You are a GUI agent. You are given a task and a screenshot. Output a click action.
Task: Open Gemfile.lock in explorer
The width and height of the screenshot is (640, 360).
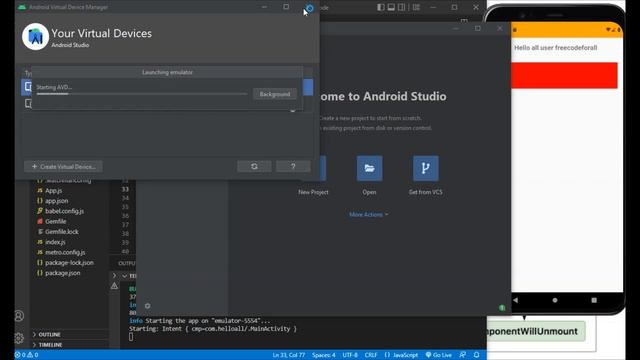click(62, 231)
